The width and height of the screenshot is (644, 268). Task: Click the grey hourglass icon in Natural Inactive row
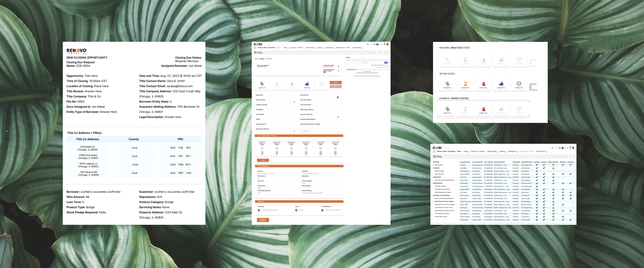point(465,60)
